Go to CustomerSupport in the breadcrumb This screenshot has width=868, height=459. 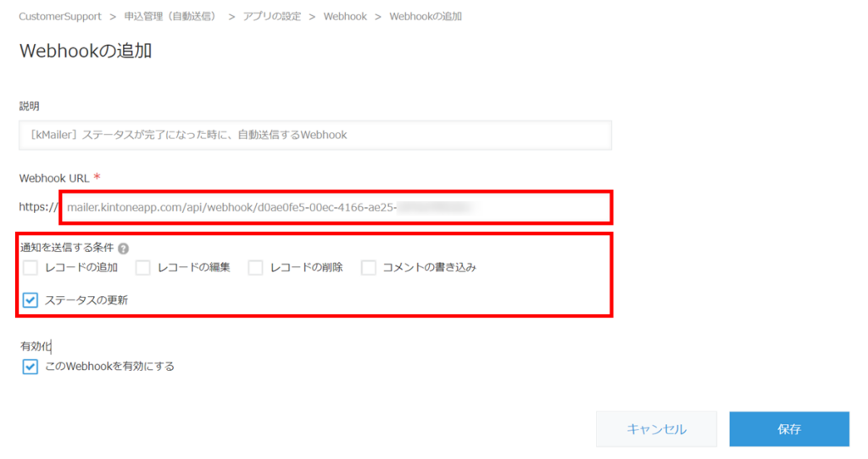pos(60,17)
